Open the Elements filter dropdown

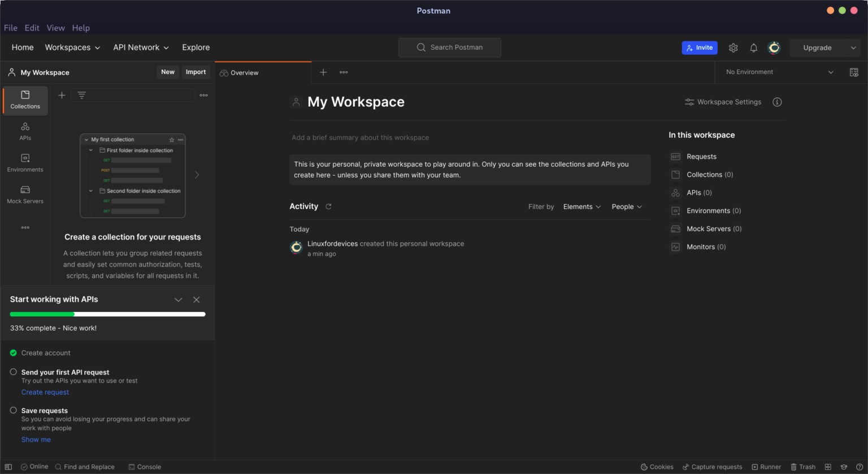click(581, 206)
